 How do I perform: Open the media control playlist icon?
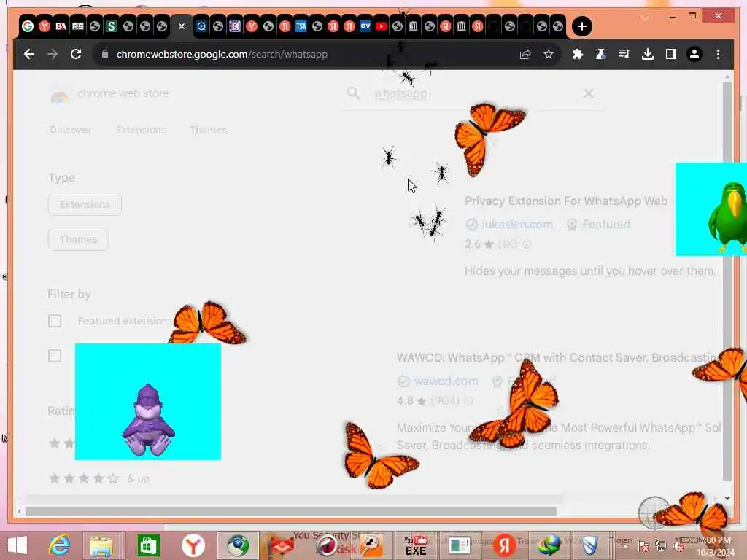coord(624,54)
